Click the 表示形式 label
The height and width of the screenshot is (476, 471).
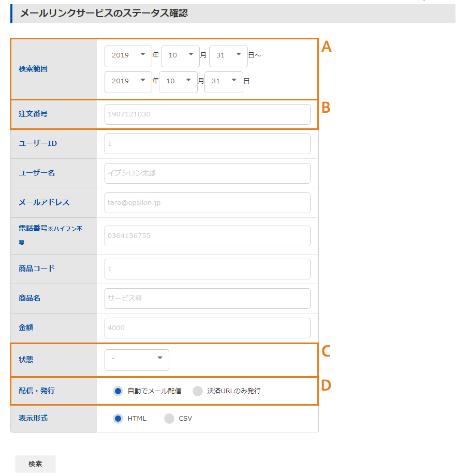coord(33,419)
